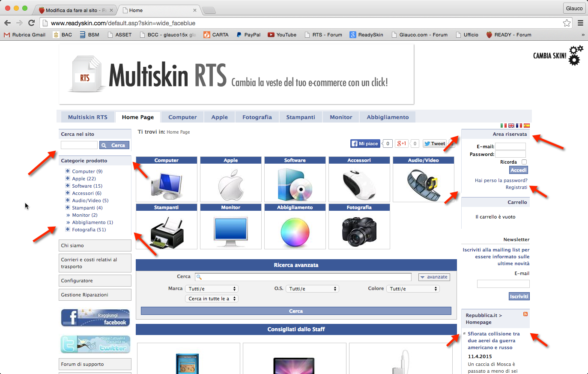Screen dimensions: 588x374
Task: Expand Computer (9) tree node
Action: coord(68,171)
